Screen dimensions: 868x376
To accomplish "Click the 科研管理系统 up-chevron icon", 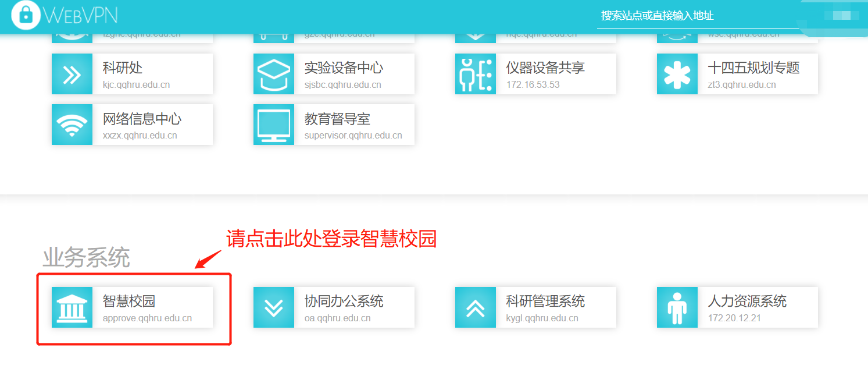I will pos(476,307).
